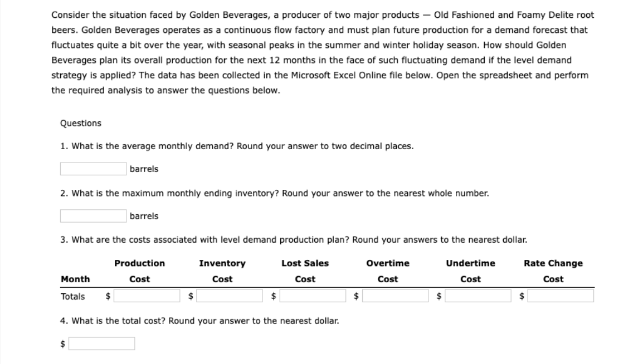
Task: Click the Month column header
Action: click(76, 279)
